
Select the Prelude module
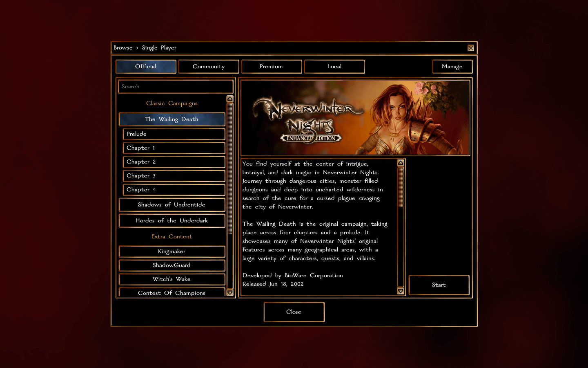pos(174,134)
